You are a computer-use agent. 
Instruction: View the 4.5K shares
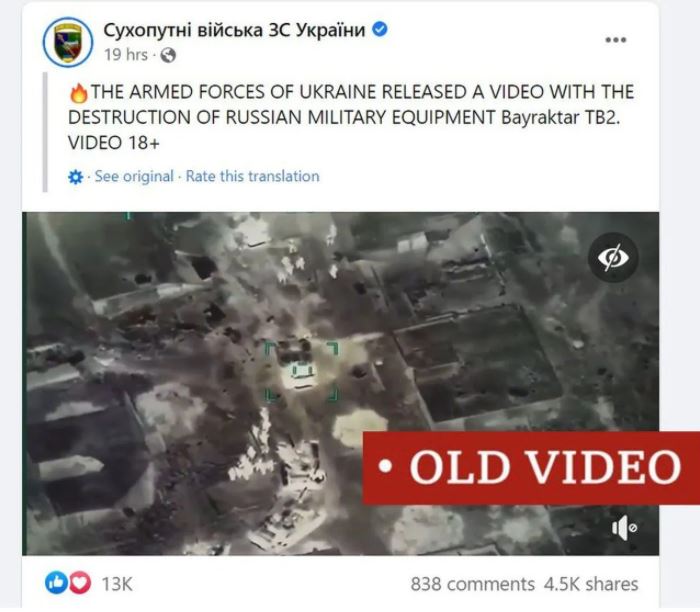click(591, 584)
